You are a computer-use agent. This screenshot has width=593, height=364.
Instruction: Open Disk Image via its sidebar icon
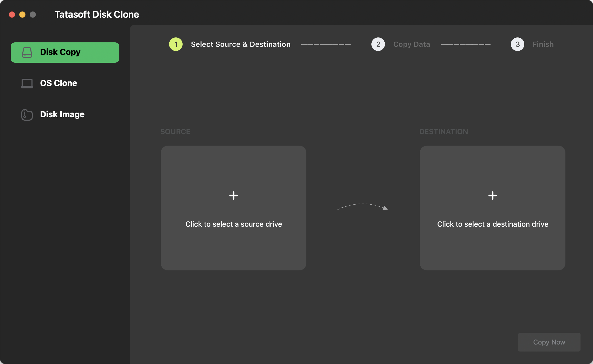point(26,114)
